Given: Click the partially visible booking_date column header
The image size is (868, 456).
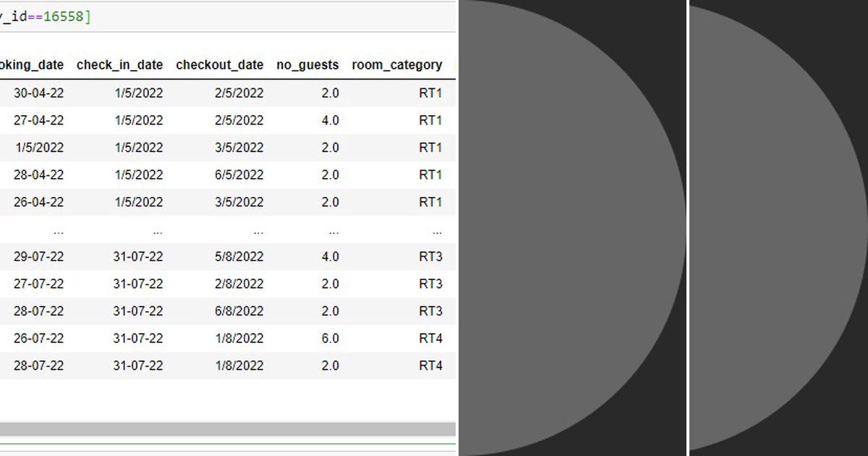Looking at the screenshot, I should [32, 65].
